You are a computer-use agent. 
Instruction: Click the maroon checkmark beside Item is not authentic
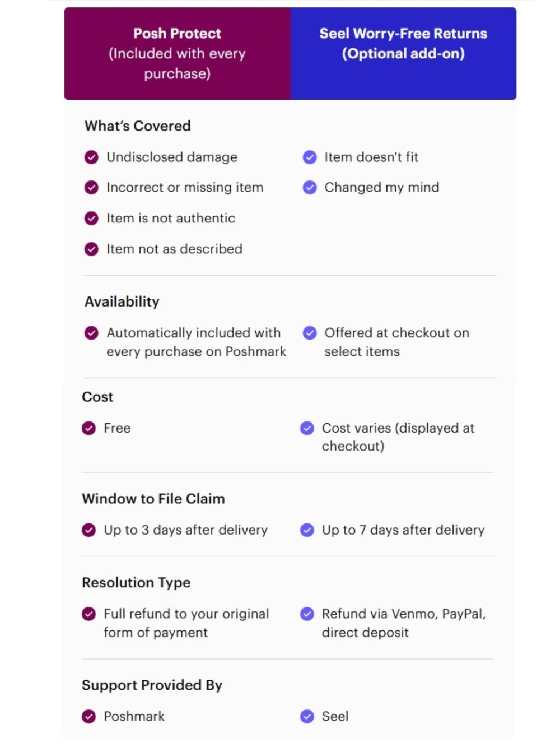[91, 219]
